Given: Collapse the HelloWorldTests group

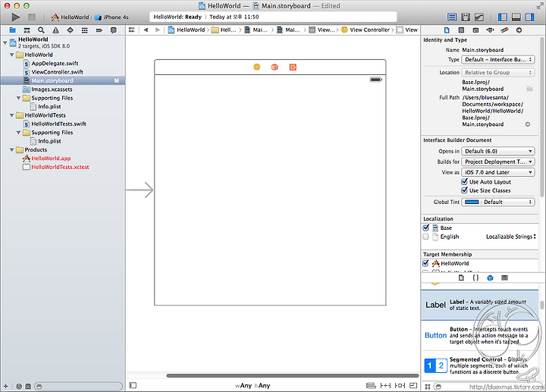Looking at the screenshot, I should (x=12, y=115).
